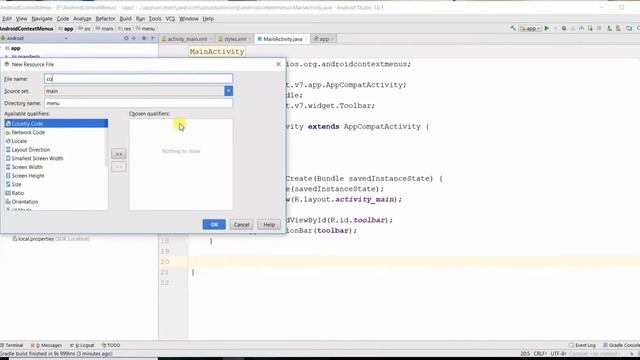Screen dimensions: 640x360
Task: Run the app with the green play icon
Action: [547, 28]
